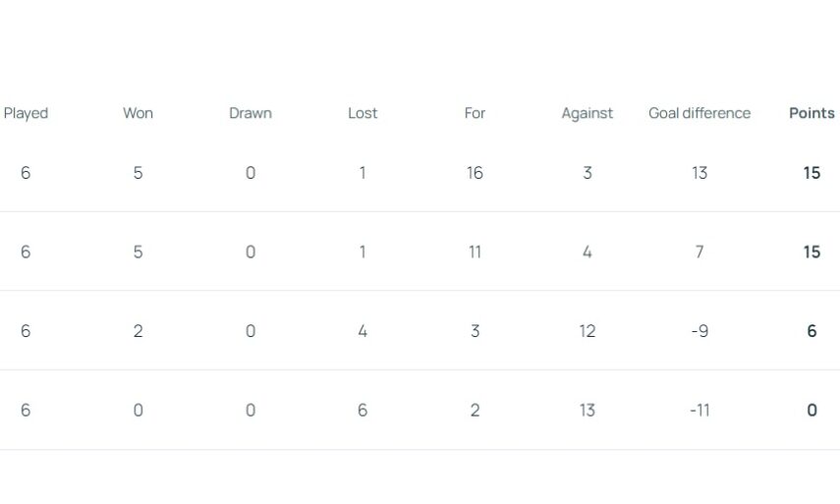Screen dimensions: 840x504
Task: Click the For value of 11
Action: point(475,252)
